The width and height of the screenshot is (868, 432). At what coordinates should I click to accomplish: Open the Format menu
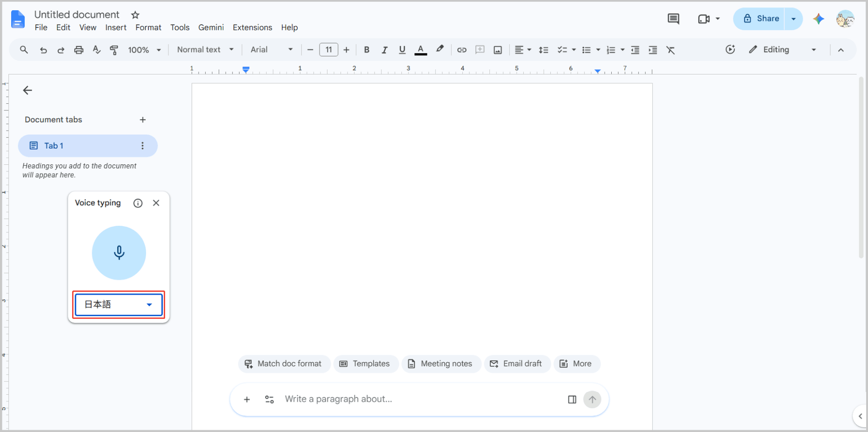[148, 27]
